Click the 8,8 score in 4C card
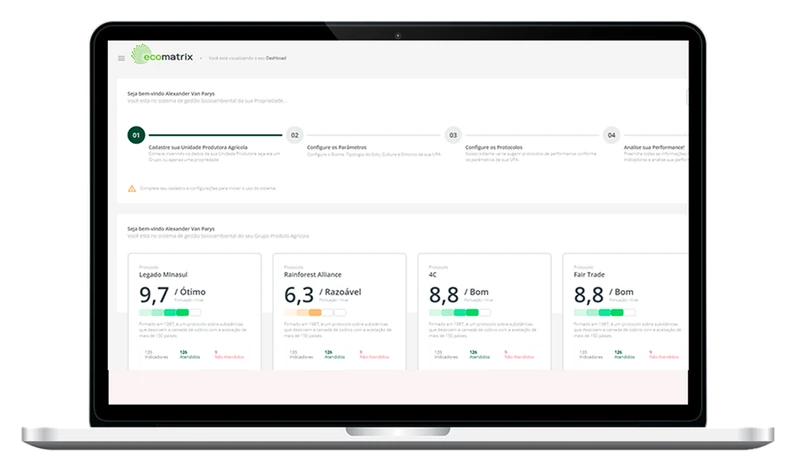This screenshot has height=470, width=800. 444,295
